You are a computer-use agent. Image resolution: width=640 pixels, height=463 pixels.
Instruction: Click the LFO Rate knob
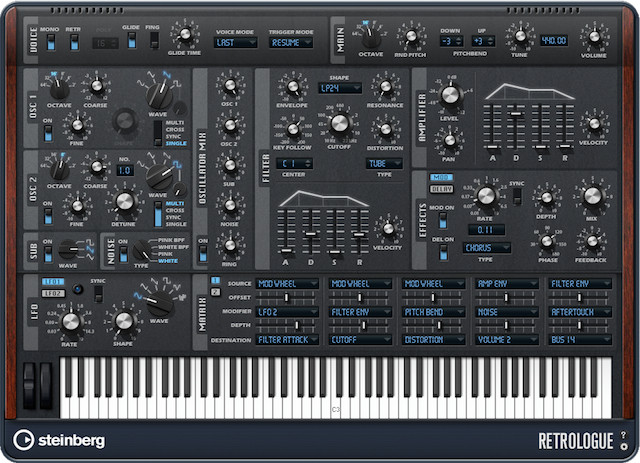71,322
